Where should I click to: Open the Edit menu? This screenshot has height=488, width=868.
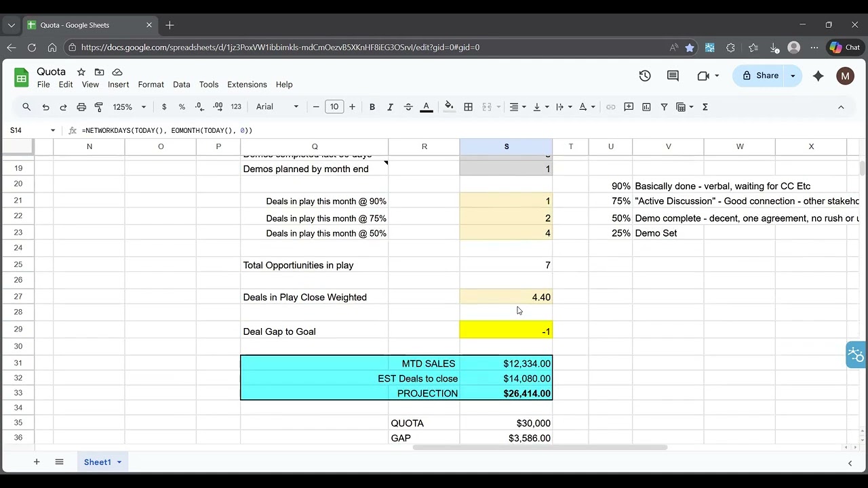pos(66,85)
